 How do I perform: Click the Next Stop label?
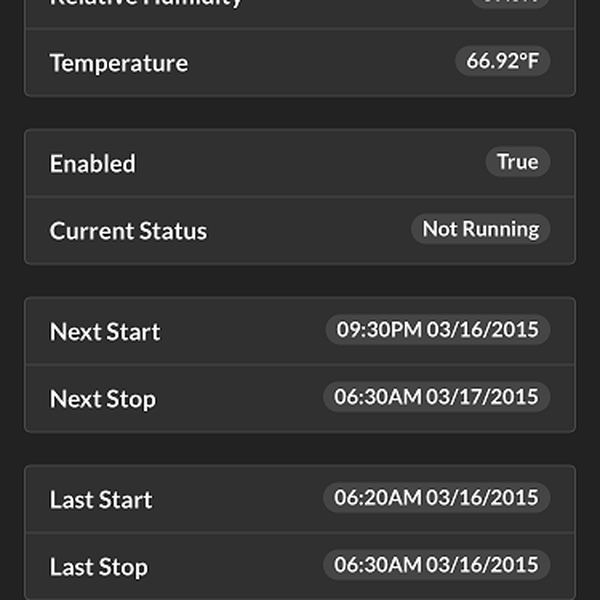103,399
